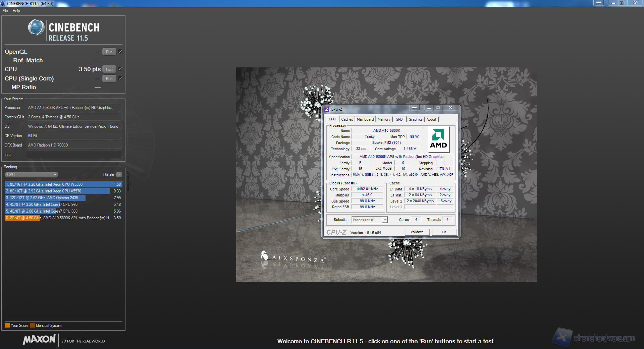Click the MAXON logo at bottom left
This screenshot has height=349, width=644.
[x=39, y=339]
